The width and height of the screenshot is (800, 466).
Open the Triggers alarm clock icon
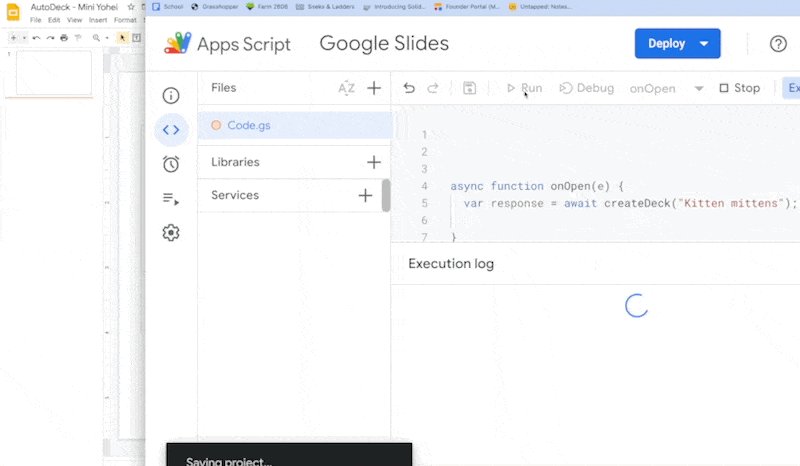click(x=171, y=164)
